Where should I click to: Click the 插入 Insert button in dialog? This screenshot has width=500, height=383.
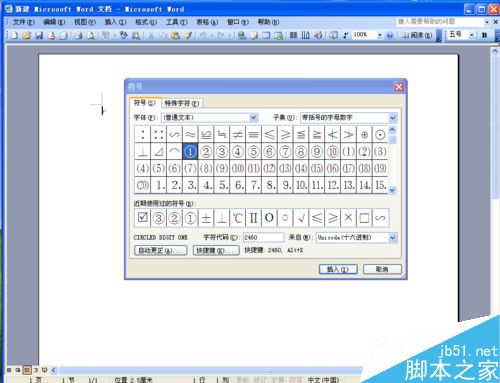tap(338, 269)
